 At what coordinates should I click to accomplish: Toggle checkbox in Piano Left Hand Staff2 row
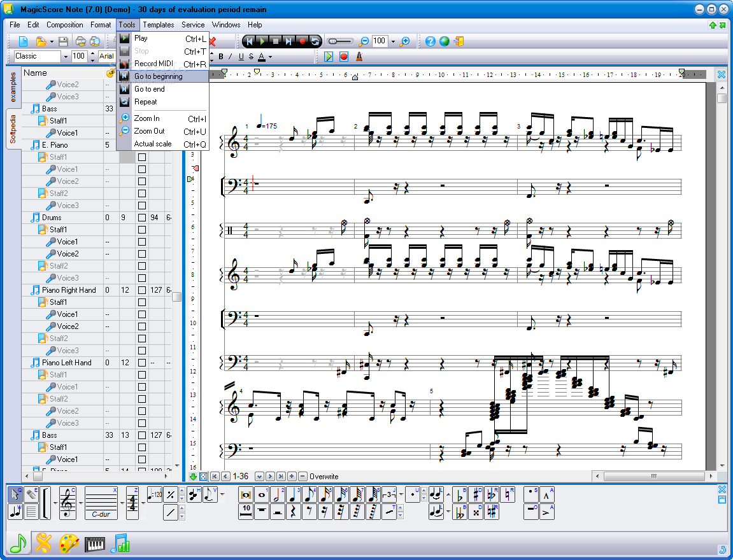[x=142, y=399]
